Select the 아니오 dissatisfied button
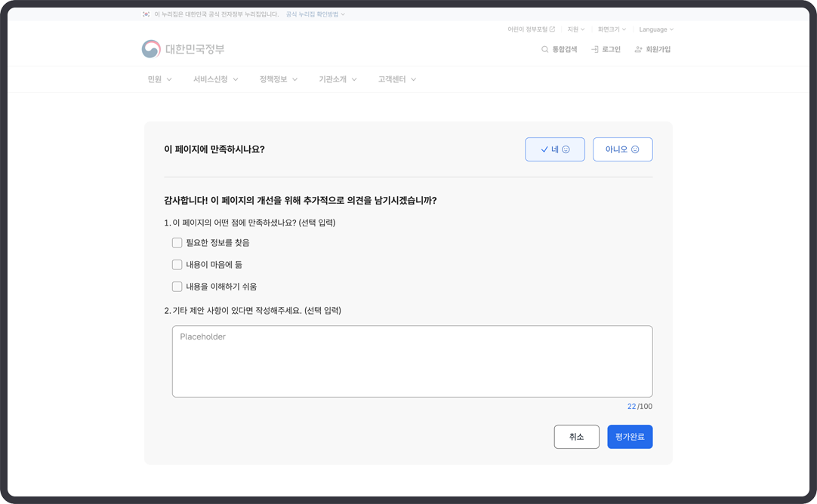The height and width of the screenshot is (504, 817). click(x=622, y=149)
